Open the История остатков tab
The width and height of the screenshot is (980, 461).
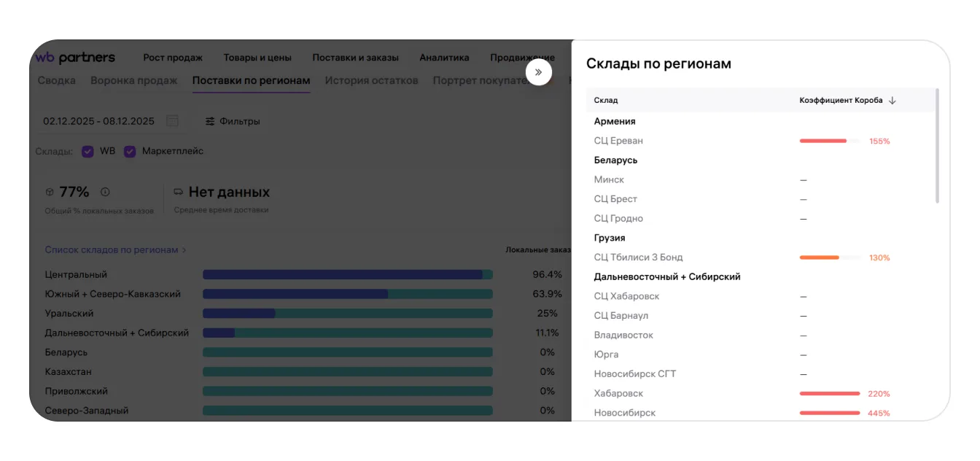click(371, 80)
